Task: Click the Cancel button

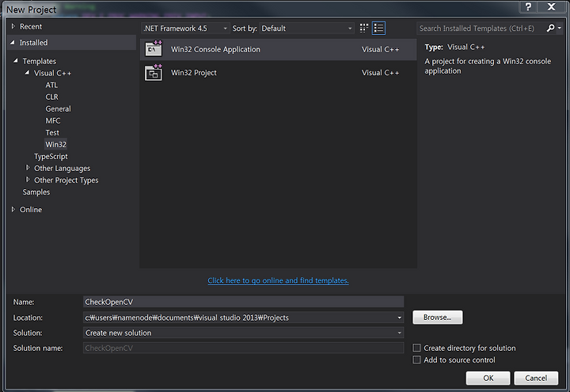Action: pos(536,379)
